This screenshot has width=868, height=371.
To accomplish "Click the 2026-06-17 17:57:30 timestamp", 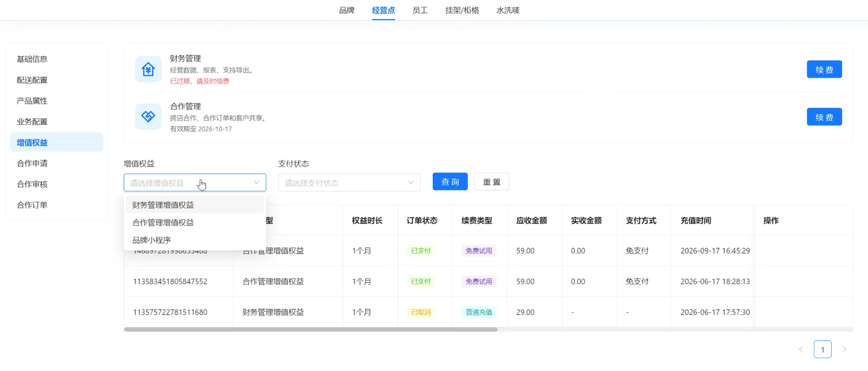I will (715, 312).
